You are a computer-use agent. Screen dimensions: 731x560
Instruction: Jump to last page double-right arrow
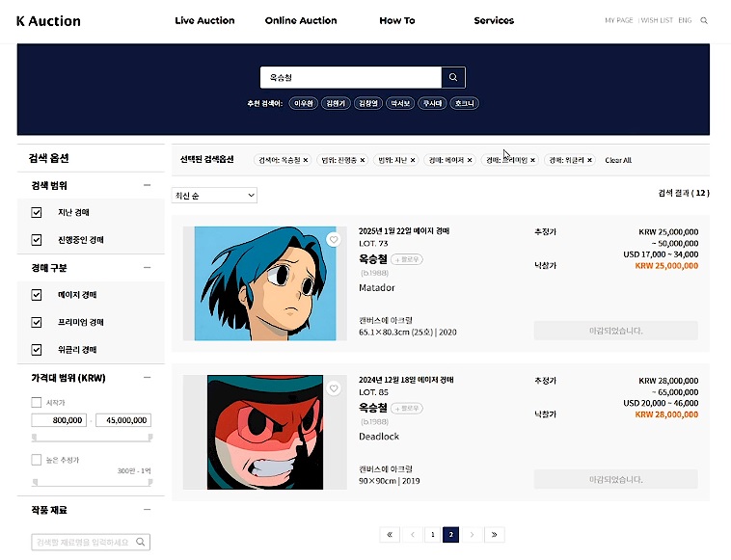(x=494, y=534)
